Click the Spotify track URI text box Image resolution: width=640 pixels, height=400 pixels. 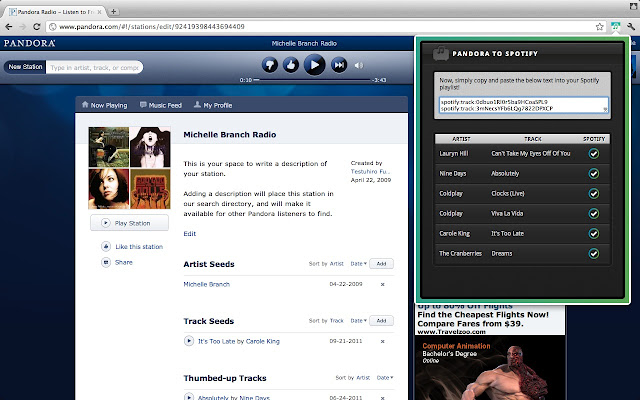(x=524, y=105)
